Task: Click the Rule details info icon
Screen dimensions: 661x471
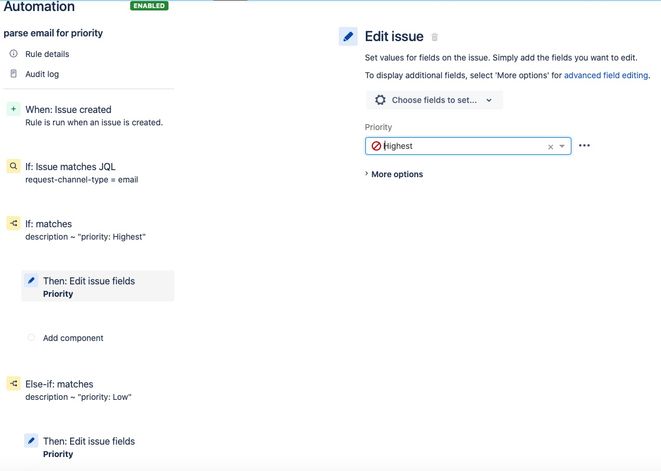Action: 13,54
